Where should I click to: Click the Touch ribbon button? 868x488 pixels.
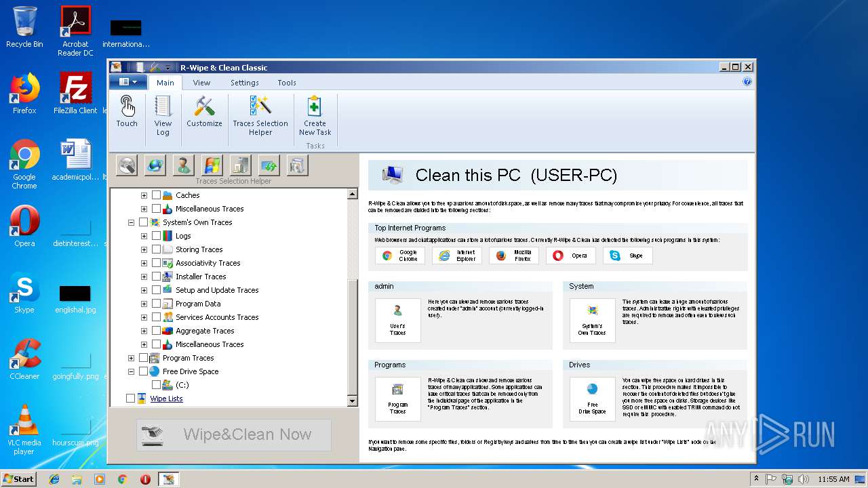(x=127, y=111)
